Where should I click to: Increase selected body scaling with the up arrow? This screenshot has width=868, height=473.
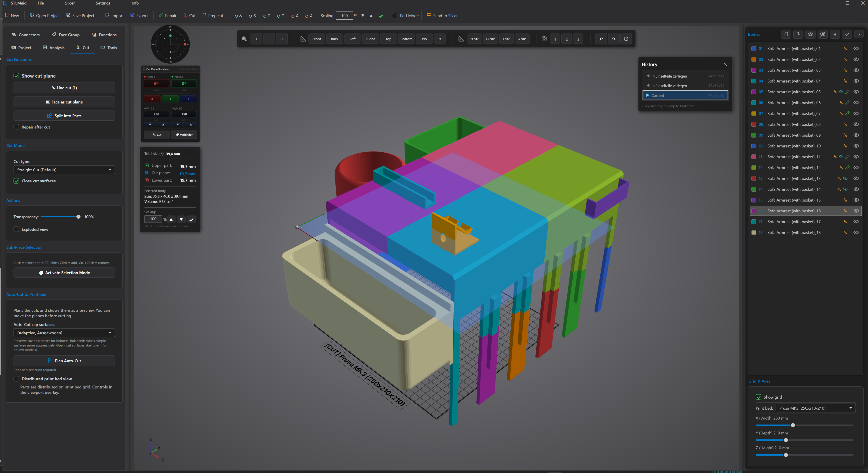click(171, 219)
